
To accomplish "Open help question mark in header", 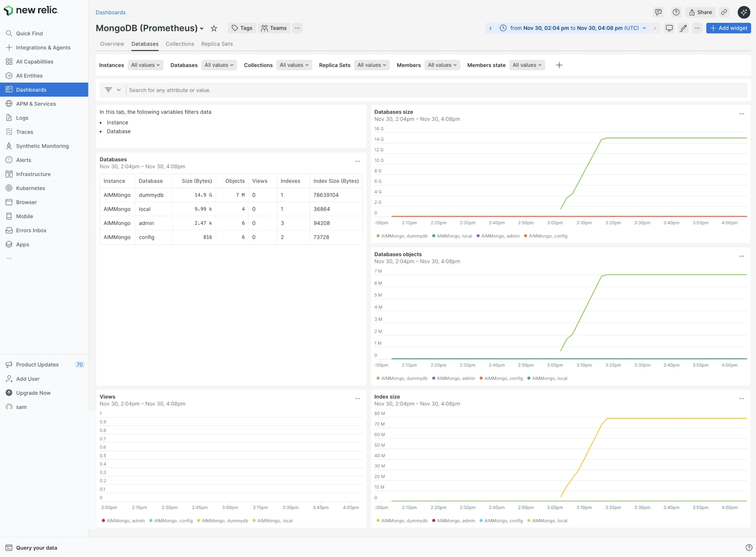I will click(x=676, y=12).
